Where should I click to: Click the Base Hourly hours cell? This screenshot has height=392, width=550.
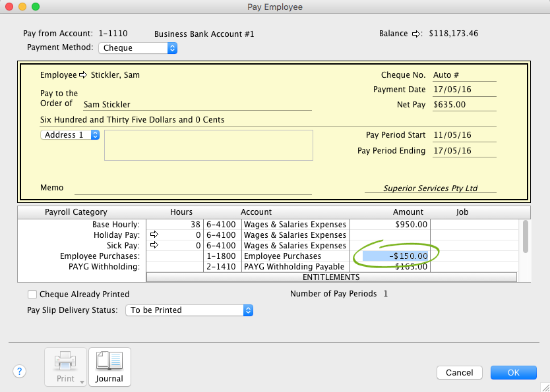click(x=174, y=224)
